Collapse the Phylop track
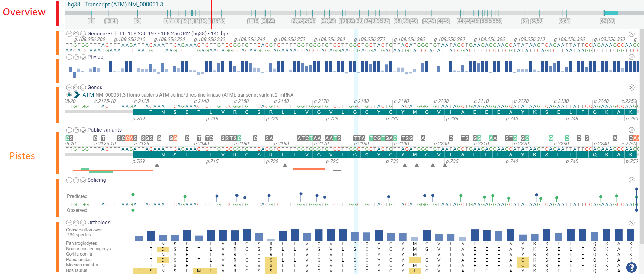644x274 pixels. [x=69, y=57]
